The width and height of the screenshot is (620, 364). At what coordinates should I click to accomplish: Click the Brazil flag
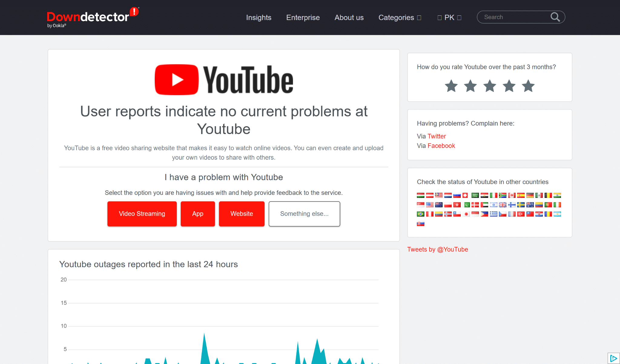pyautogui.click(x=420, y=214)
